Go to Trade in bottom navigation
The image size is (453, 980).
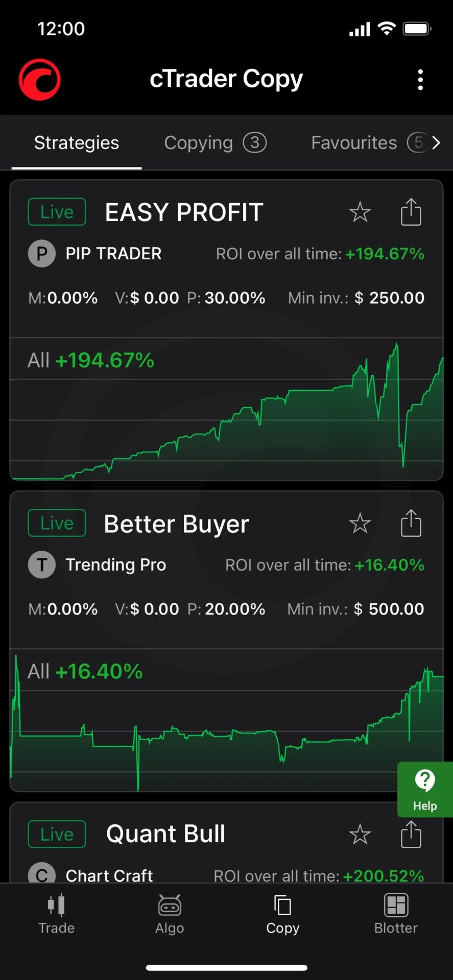(56, 914)
